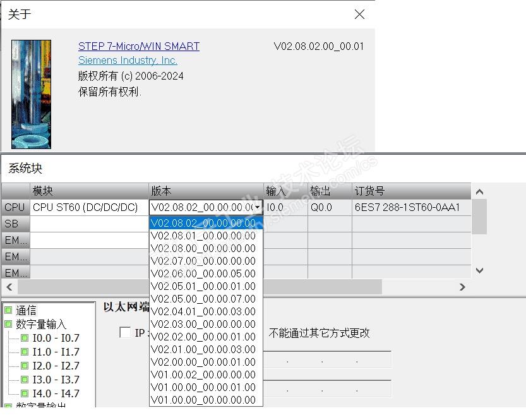Click the 输入 column header
Image resolution: width=526 pixels, height=420 pixels.
(285, 191)
